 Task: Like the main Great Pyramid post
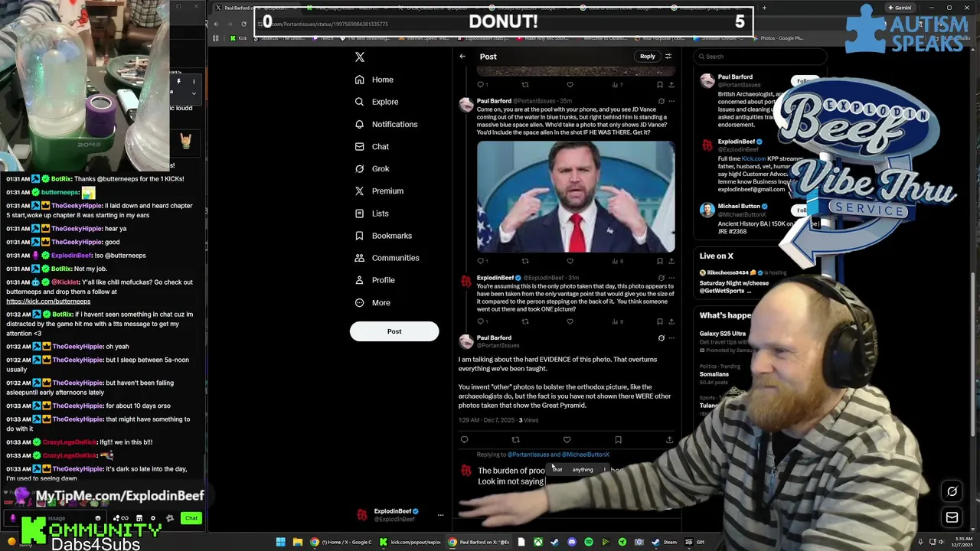(567, 440)
